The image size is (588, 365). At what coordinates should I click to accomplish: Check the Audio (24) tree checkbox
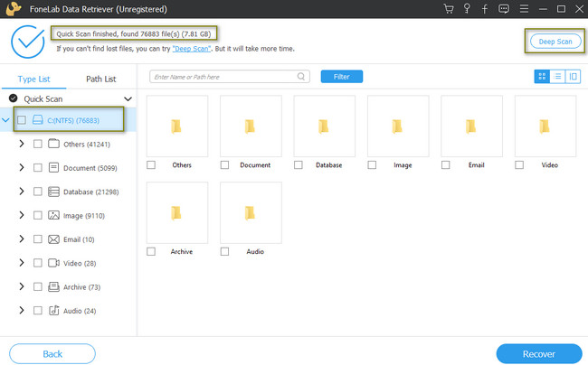point(37,311)
